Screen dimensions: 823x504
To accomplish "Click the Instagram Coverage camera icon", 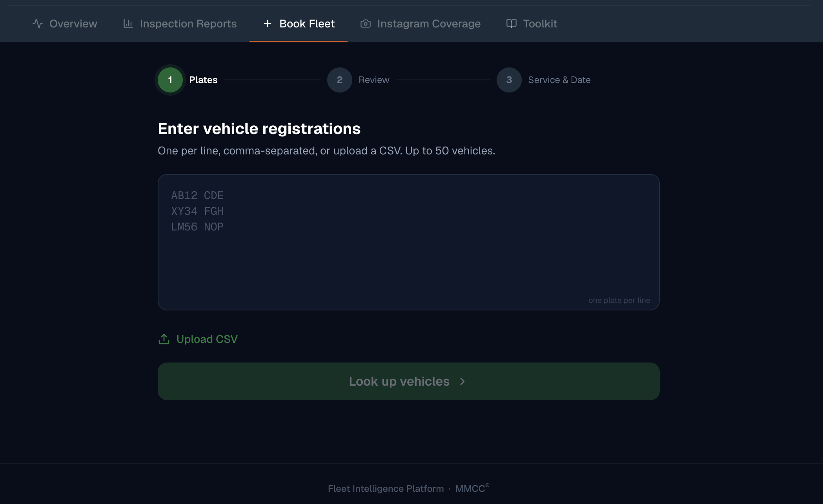I will (365, 24).
